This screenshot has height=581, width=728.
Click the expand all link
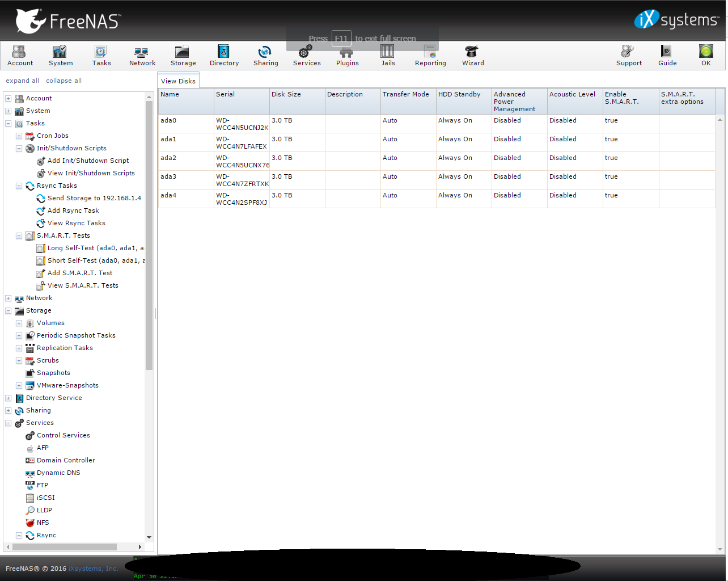(x=22, y=81)
